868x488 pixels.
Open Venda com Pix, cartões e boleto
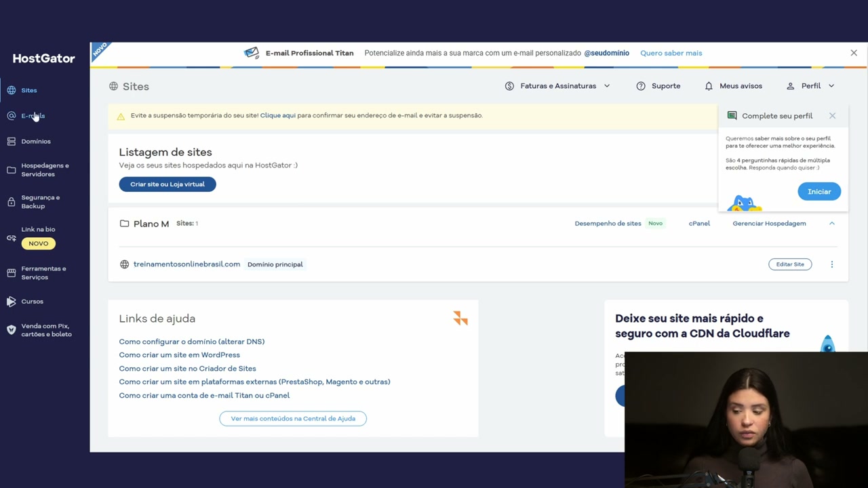click(46, 330)
